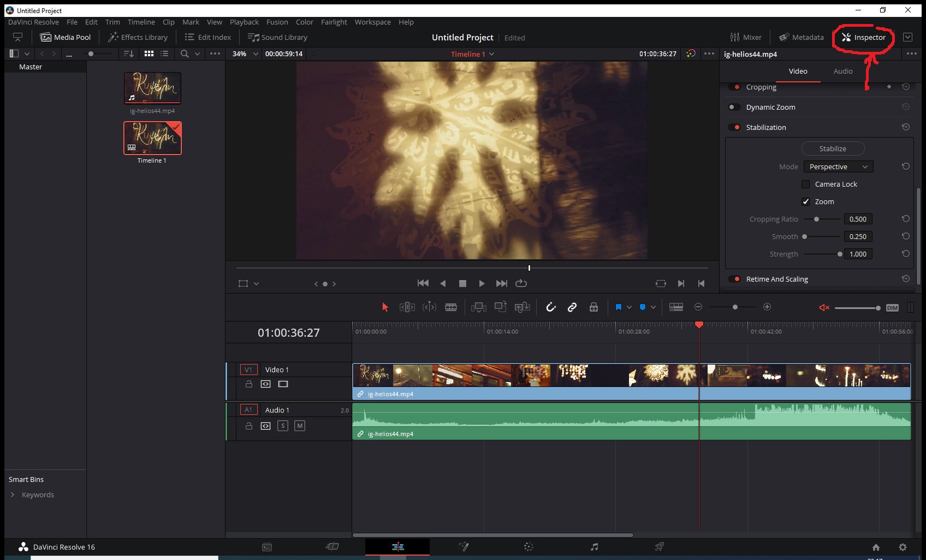Viewport: 926px width, 560px height.
Task: Click the Stabilize button
Action: click(833, 148)
